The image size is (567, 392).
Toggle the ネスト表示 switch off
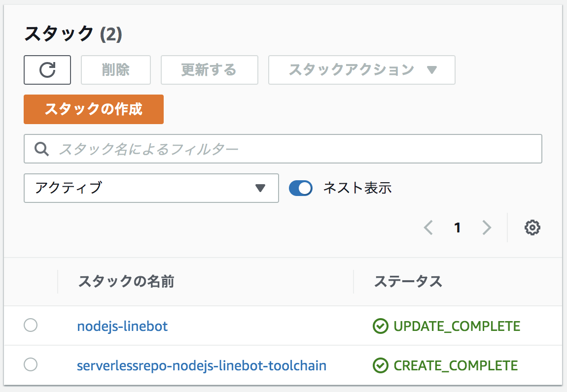[x=301, y=188]
